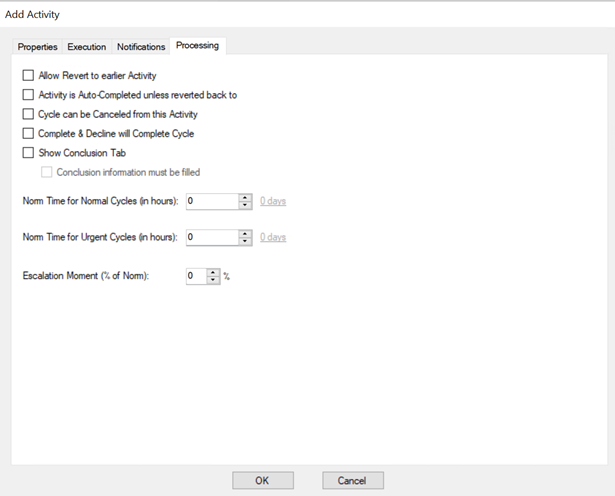Check Activity is Auto-Completed option
Screen dimensions: 615x496
tap(28, 95)
